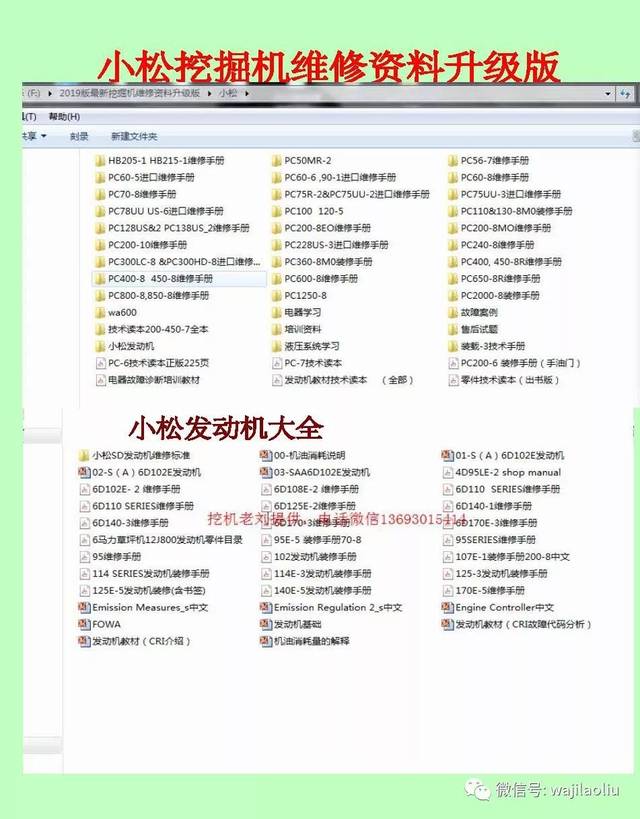Select the PC2000-8装修手册 folder name
The height and width of the screenshot is (819, 640).
point(500,296)
